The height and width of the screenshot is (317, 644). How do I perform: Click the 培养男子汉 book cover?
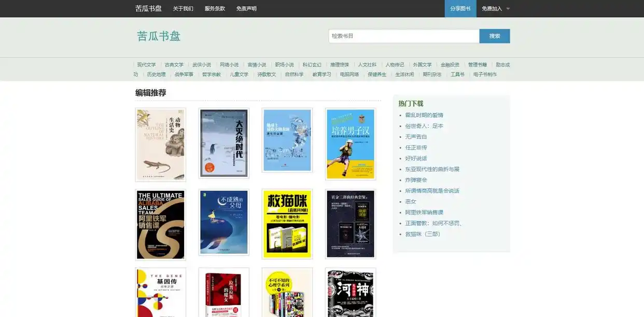[350, 143]
